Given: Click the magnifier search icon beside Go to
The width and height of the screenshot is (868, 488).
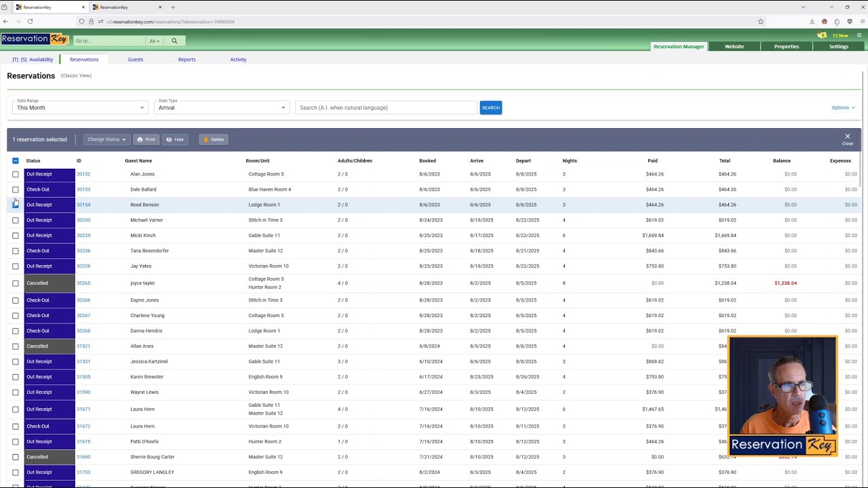Looking at the screenshot, I should (174, 41).
